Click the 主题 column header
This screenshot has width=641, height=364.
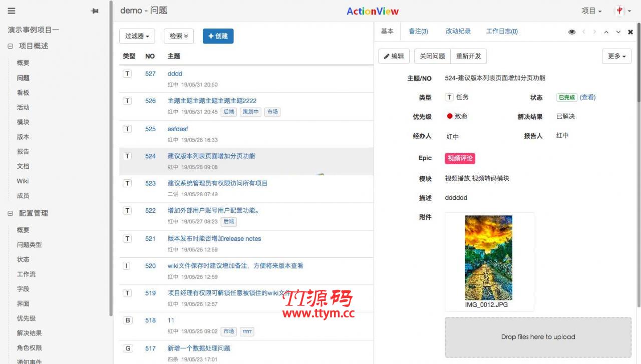(x=174, y=56)
